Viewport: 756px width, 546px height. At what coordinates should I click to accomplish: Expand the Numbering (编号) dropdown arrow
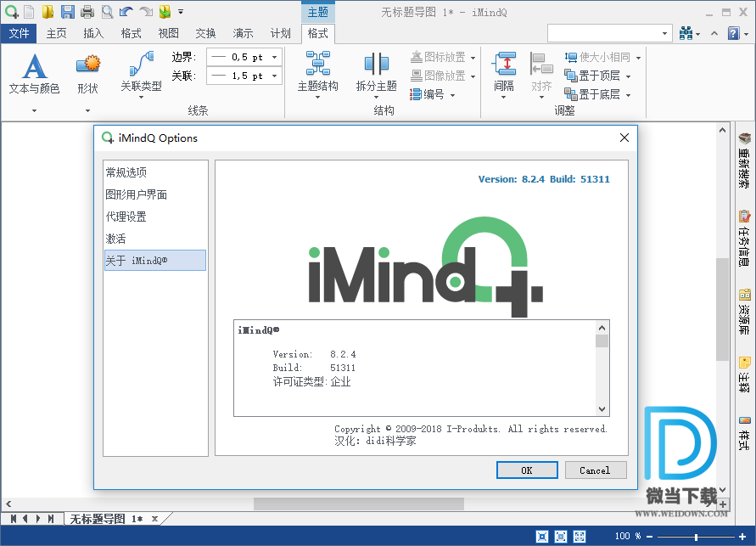coord(453,95)
